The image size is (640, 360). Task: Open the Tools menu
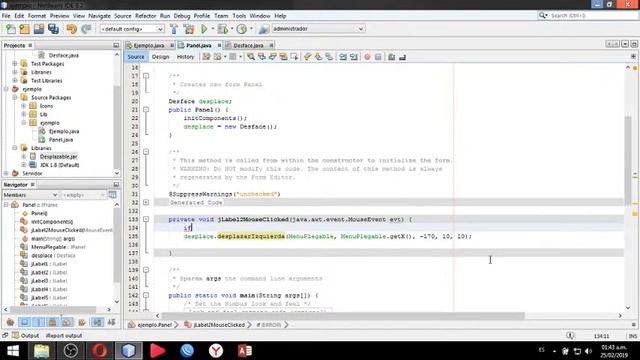[239, 16]
